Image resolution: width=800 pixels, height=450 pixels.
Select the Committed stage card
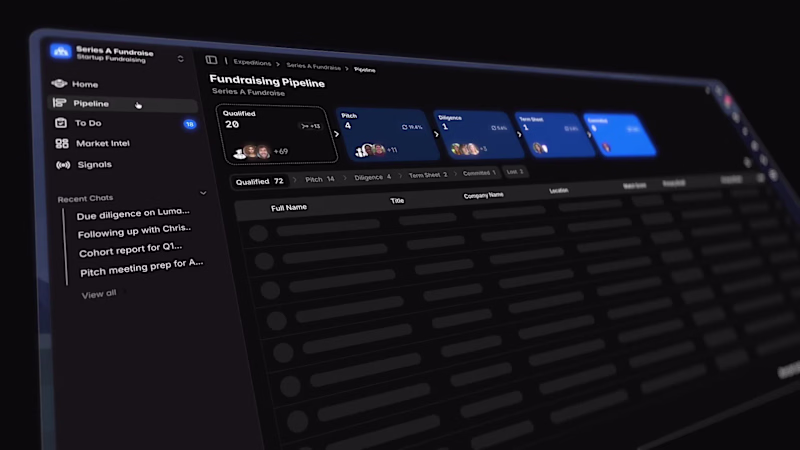click(619, 135)
